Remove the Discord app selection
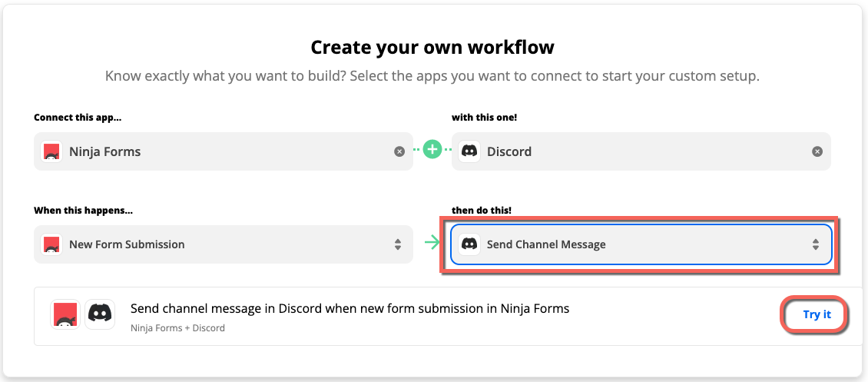The height and width of the screenshot is (382, 868). (817, 151)
